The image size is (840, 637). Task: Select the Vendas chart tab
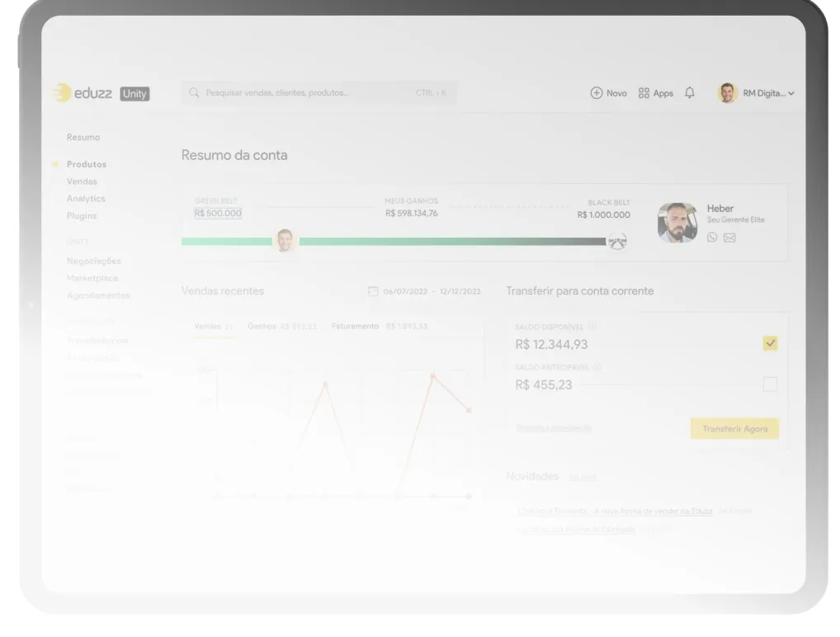tap(214, 326)
